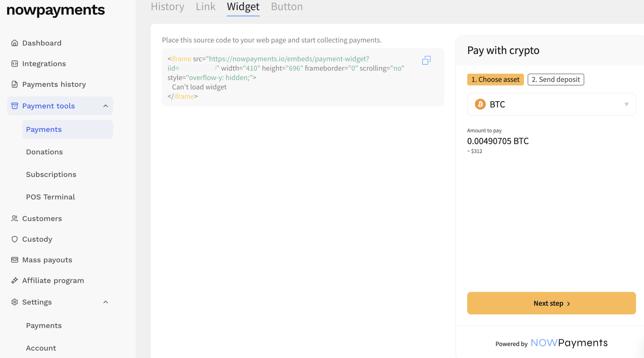644x358 pixels.
Task: Copy the iframe widget source code
Action: click(426, 60)
